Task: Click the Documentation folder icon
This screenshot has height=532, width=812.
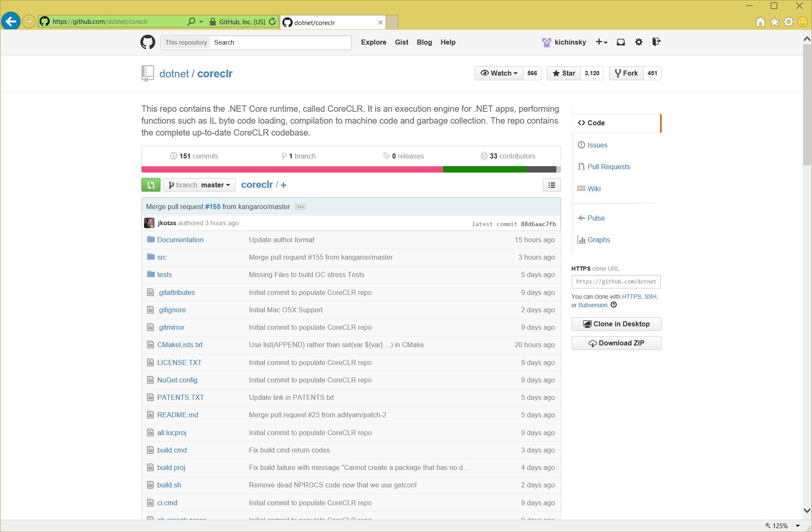Action: (x=151, y=239)
